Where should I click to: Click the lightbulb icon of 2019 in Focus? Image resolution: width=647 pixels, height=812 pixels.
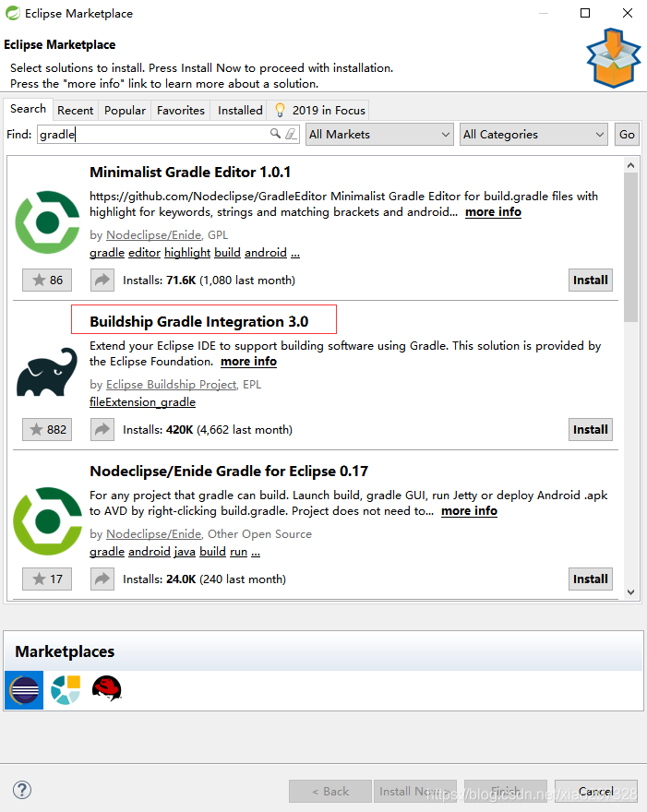[280, 110]
